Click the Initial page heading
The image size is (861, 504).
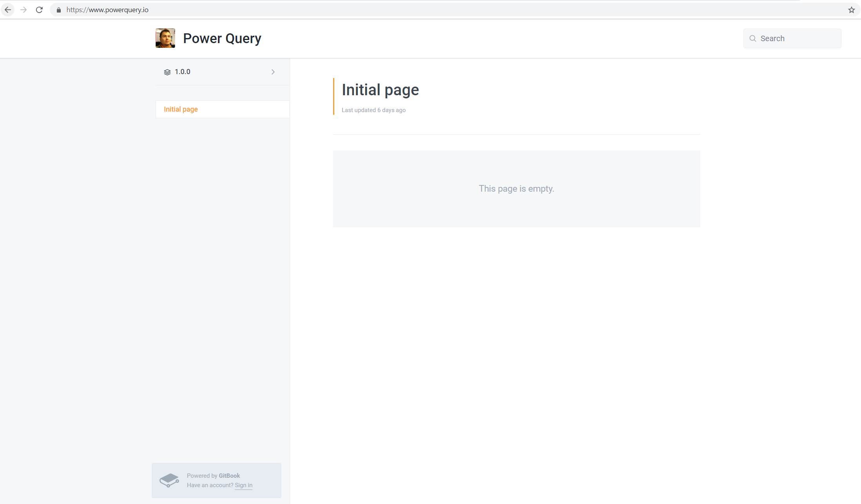[380, 90]
